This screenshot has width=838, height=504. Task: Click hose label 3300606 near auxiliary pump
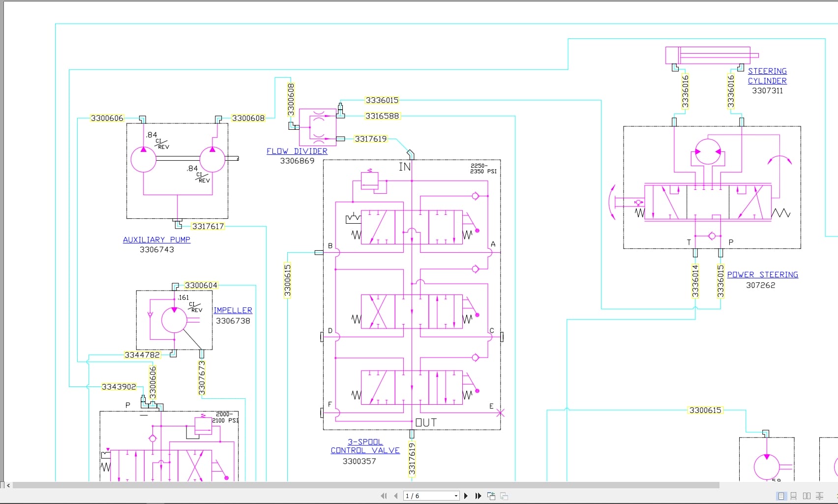click(x=107, y=118)
